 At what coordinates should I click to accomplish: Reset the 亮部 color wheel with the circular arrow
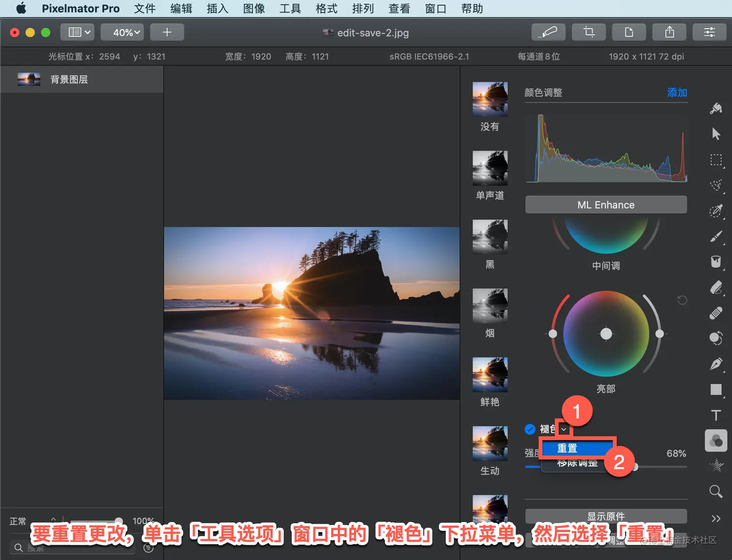click(682, 300)
